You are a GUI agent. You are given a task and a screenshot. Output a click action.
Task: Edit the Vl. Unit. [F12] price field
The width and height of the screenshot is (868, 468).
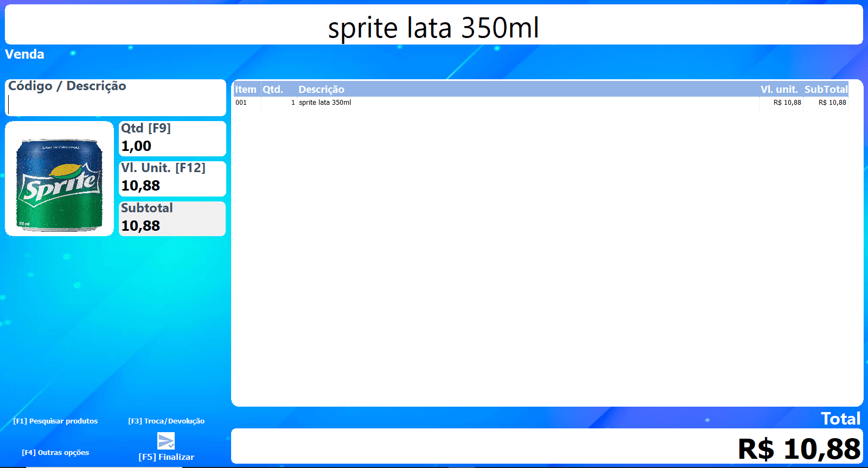[172, 186]
